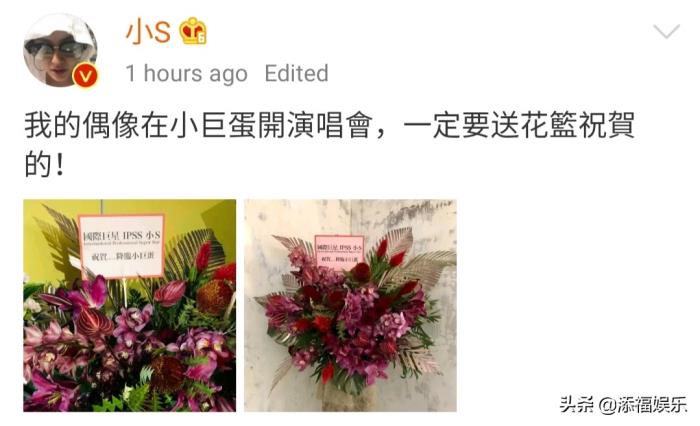Click the orange verified V badge
Image resolution: width=700 pixels, height=426 pixels.
coord(85,75)
